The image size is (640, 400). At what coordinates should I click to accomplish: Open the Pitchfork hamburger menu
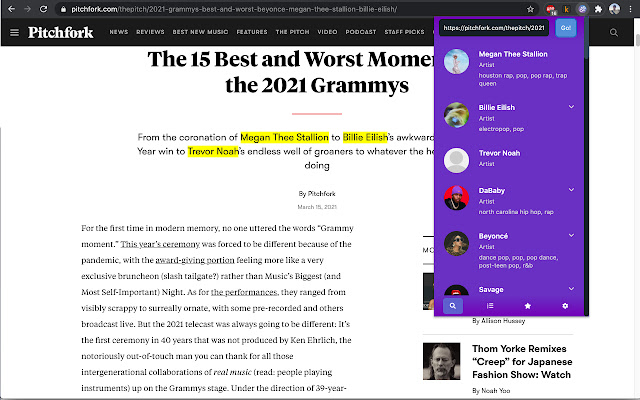click(x=14, y=32)
